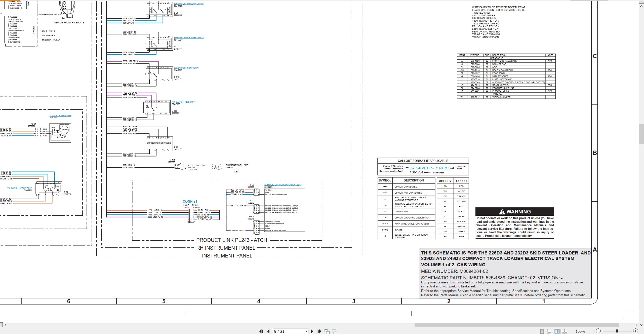Screen dimensions: 644x334
Task: Open the (32) MOTOR - FR WIPER link
Action: coord(60,116)
